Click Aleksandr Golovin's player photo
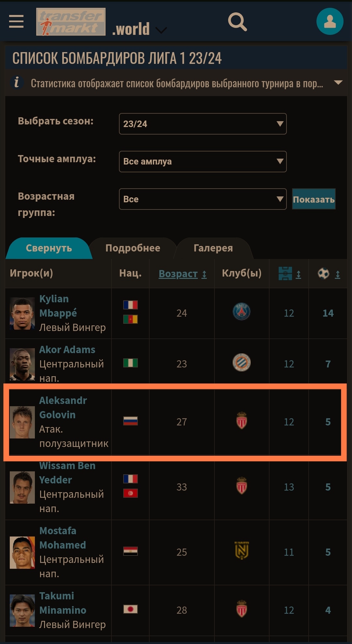Image resolution: width=352 pixels, height=644 pixels. coord(22,422)
